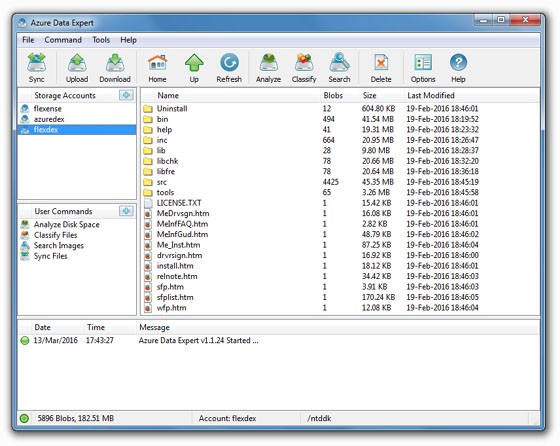Go to Home via toolbar icon

coord(157,68)
